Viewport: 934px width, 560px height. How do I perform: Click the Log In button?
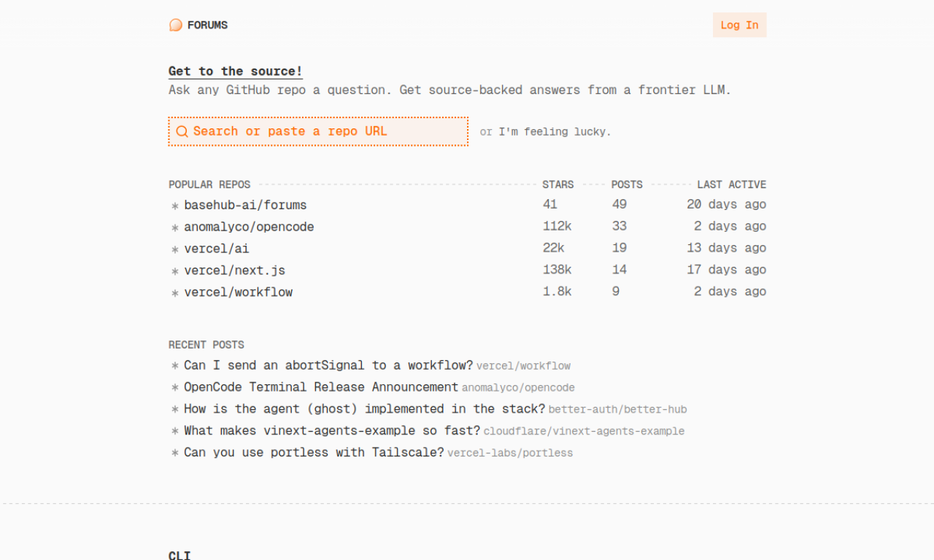click(x=739, y=24)
